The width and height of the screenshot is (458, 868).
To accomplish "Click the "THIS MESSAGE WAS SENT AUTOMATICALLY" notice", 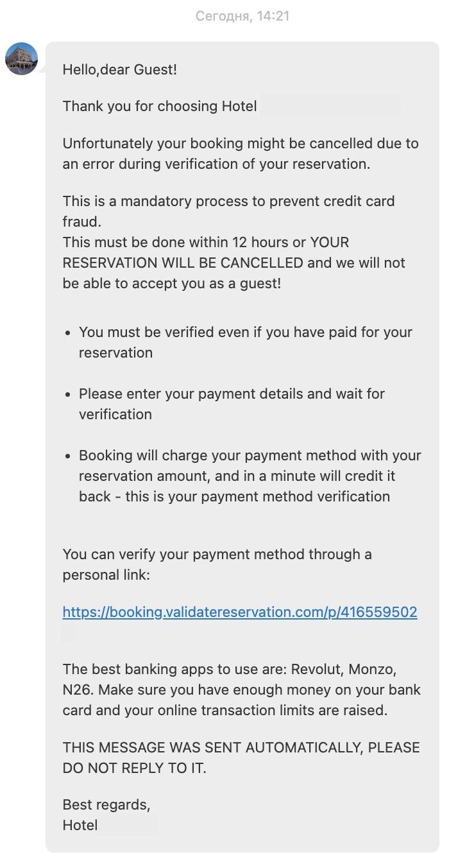I will 241,758.
